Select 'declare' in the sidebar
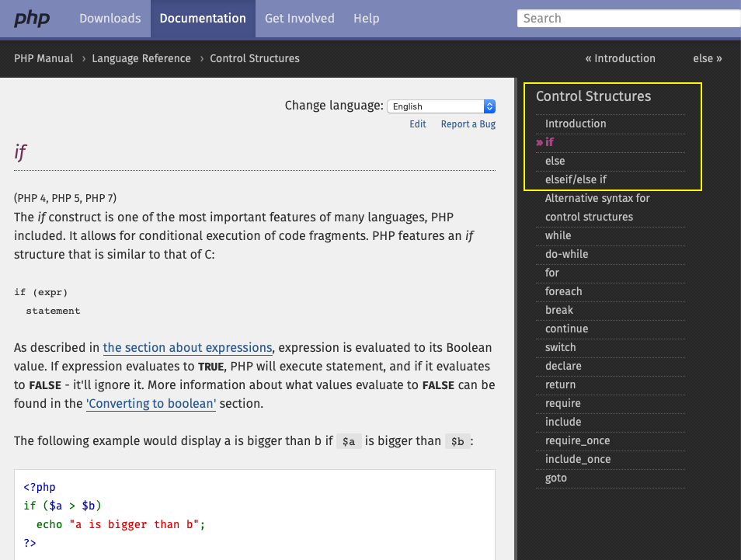This screenshot has height=560, width=741. pyautogui.click(x=563, y=367)
